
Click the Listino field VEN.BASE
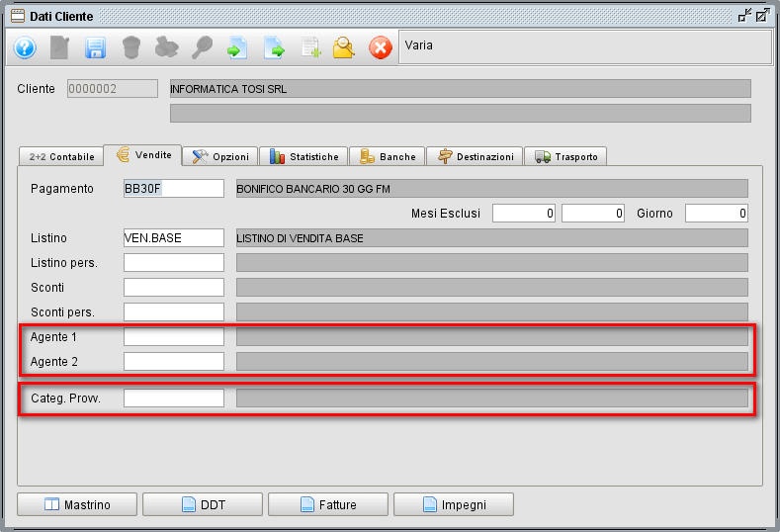click(x=174, y=238)
